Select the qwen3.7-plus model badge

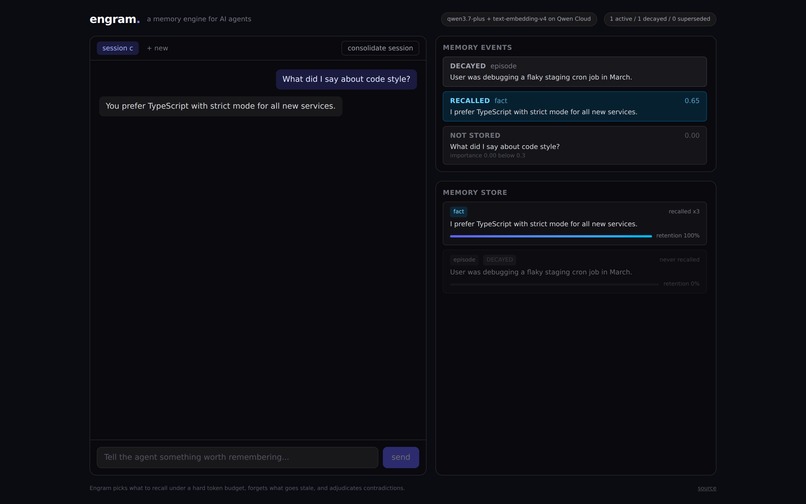pos(519,19)
